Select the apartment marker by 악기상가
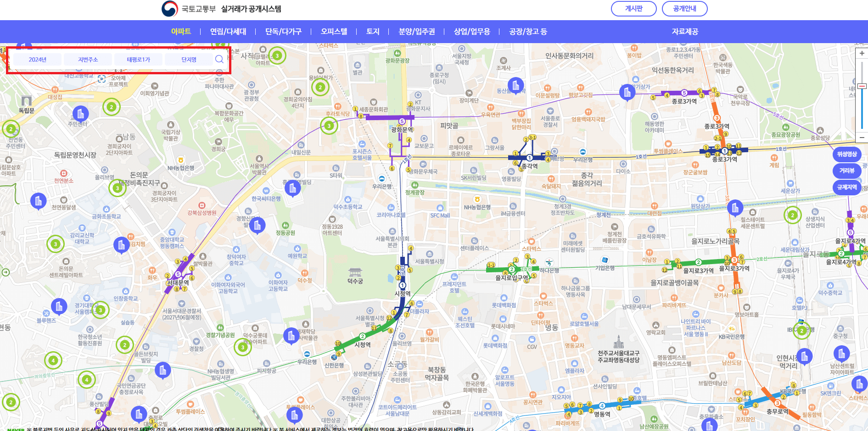The image size is (868, 431). point(627,93)
